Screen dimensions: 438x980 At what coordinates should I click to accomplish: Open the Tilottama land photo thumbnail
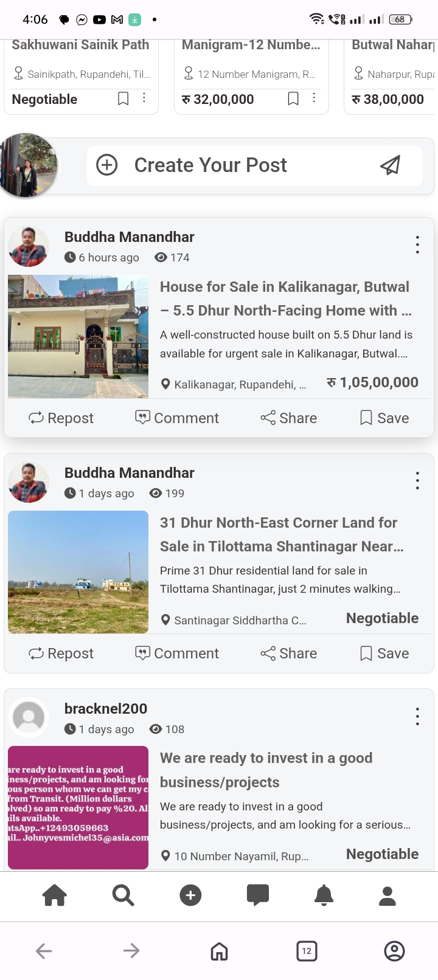click(78, 572)
